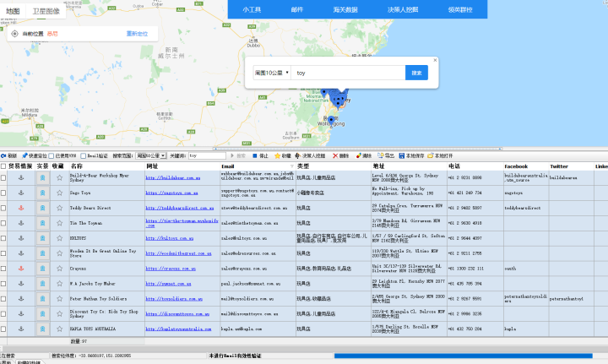Sort by the 名称 column header
Viewport: 608px width, 364px height.
106,166
